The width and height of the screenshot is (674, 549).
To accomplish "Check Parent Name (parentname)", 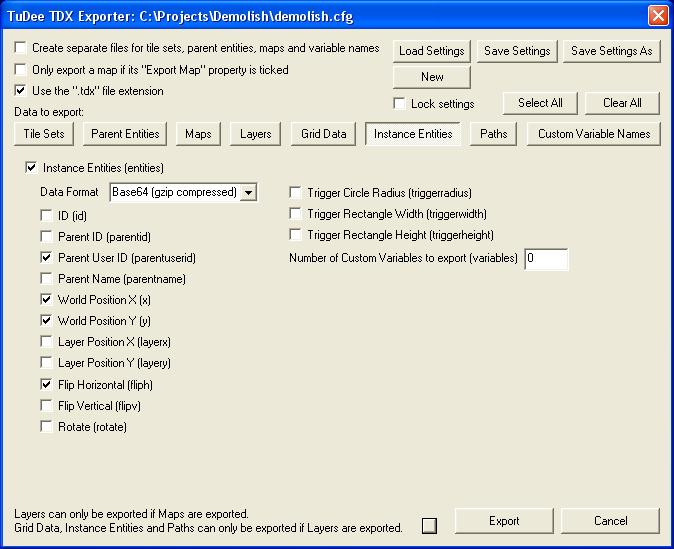I will point(46,278).
